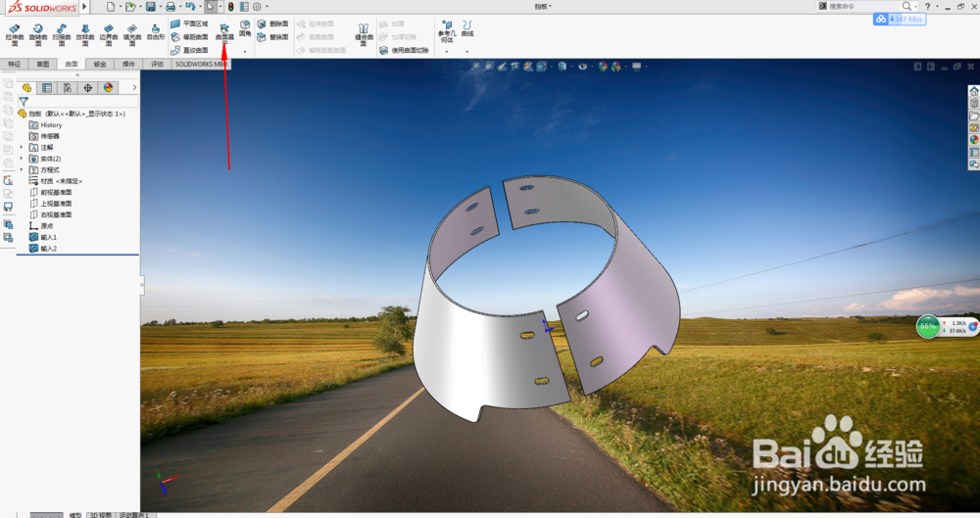Open the DisplayManager color ball tab
Viewport: 980px width, 518px height.
(108, 88)
